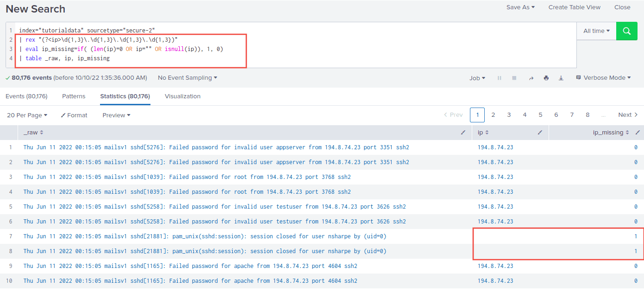Viewport: 644px width, 293px height.
Task: Switch to the Visualization tab
Action: [182, 96]
